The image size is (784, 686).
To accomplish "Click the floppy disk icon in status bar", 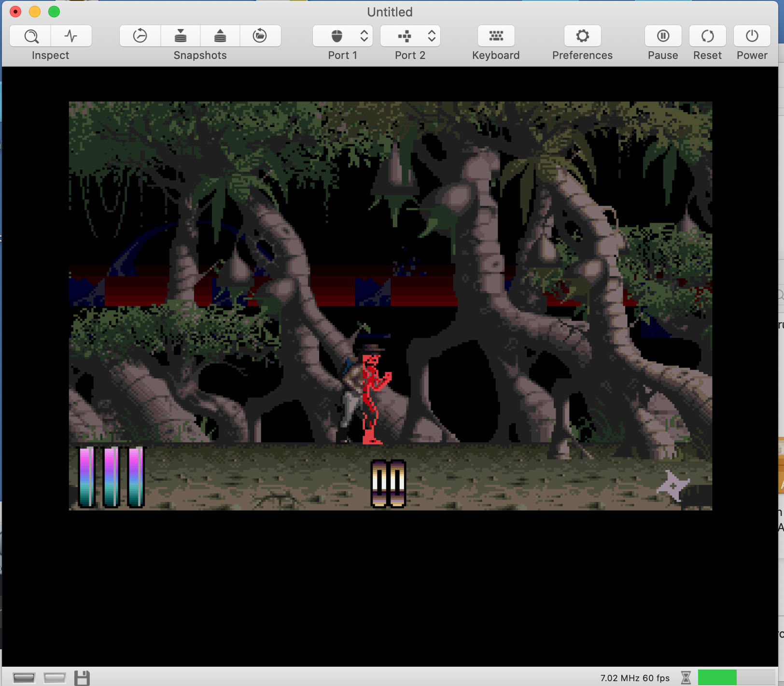I will [x=82, y=678].
